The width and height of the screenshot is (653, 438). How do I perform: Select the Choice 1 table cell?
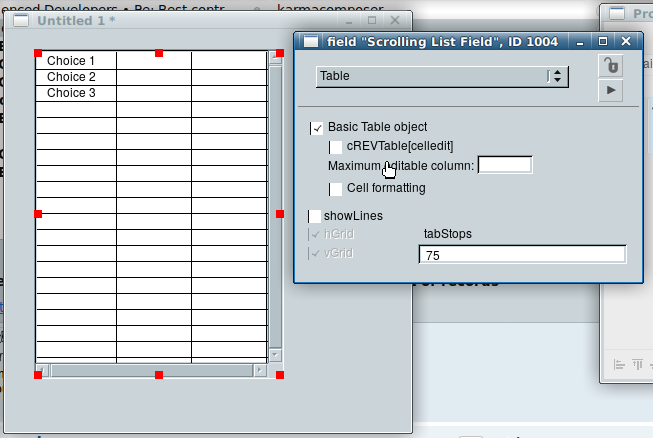click(76, 61)
